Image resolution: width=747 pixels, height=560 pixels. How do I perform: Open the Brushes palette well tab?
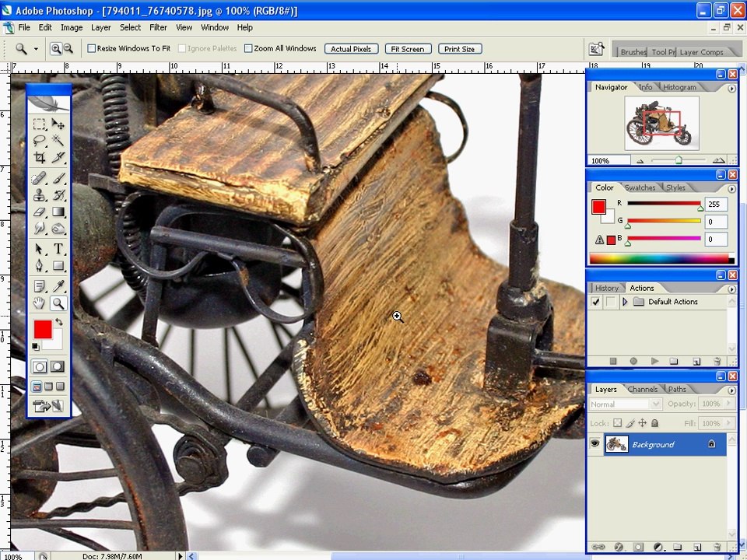coord(633,52)
